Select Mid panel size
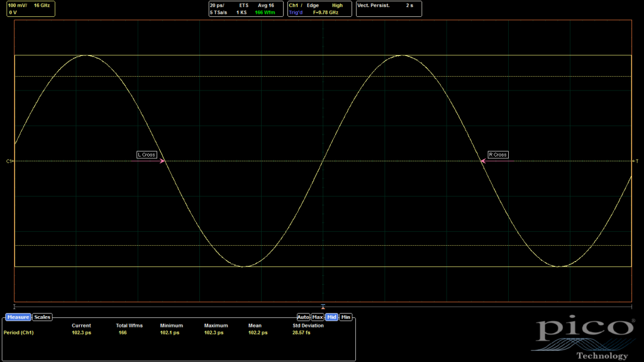This screenshot has width=644, height=362. [x=332, y=317]
